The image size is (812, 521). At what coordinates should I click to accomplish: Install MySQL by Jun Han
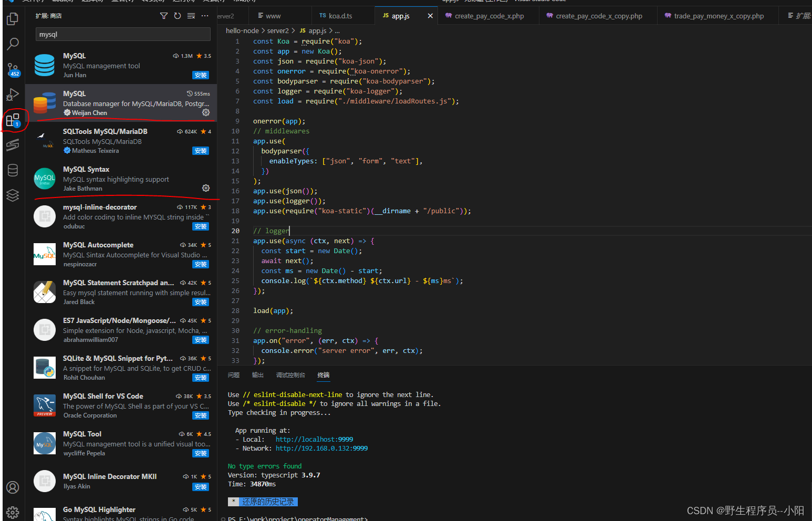pos(201,75)
